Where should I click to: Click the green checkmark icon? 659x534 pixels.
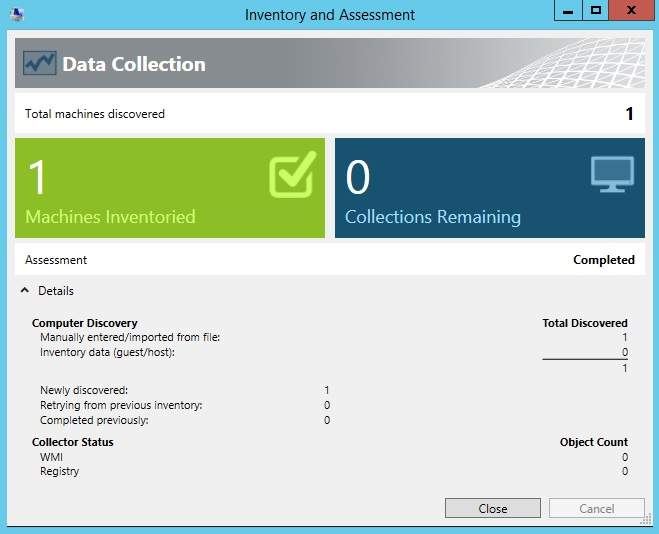292,174
